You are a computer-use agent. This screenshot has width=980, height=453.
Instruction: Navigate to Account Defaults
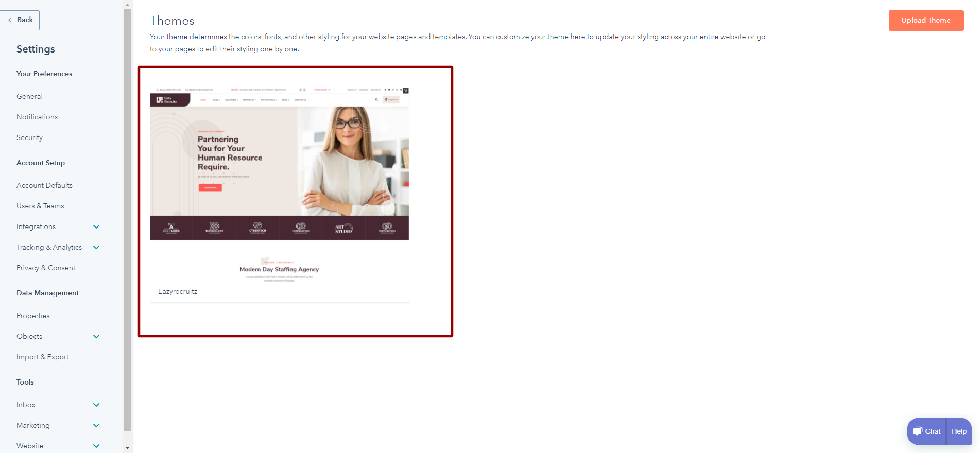pos(44,185)
